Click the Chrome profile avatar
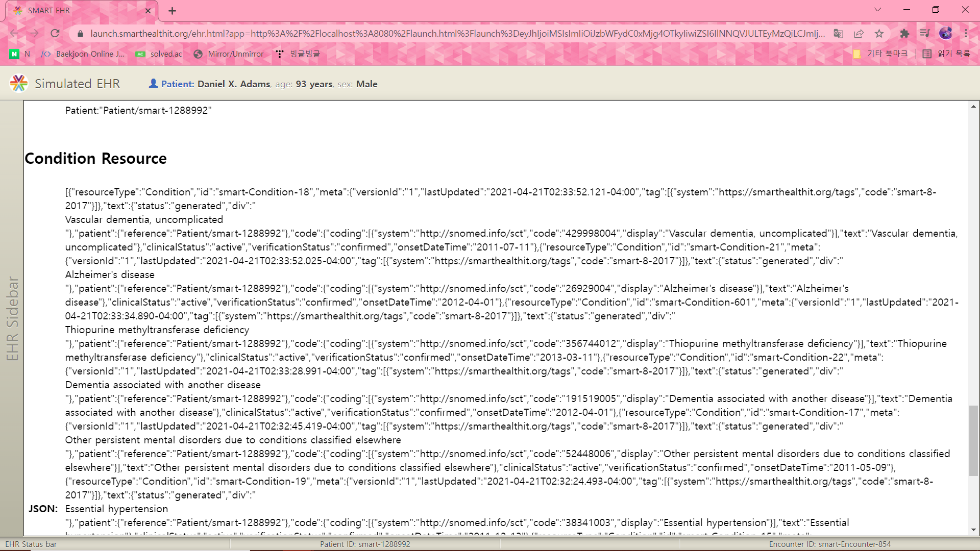Image resolution: width=980 pixels, height=551 pixels. (945, 34)
